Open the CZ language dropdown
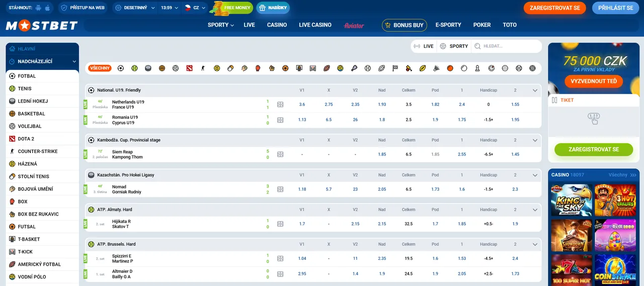This screenshot has width=644, height=286. 195,8
